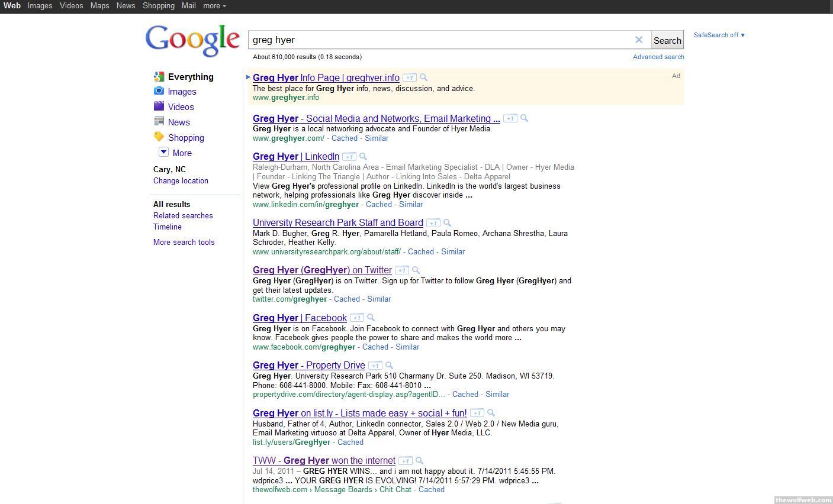Image resolution: width=833 pixels, height=504 pixels.
Task: Click the Change location link
Action: tap(181, 181)
